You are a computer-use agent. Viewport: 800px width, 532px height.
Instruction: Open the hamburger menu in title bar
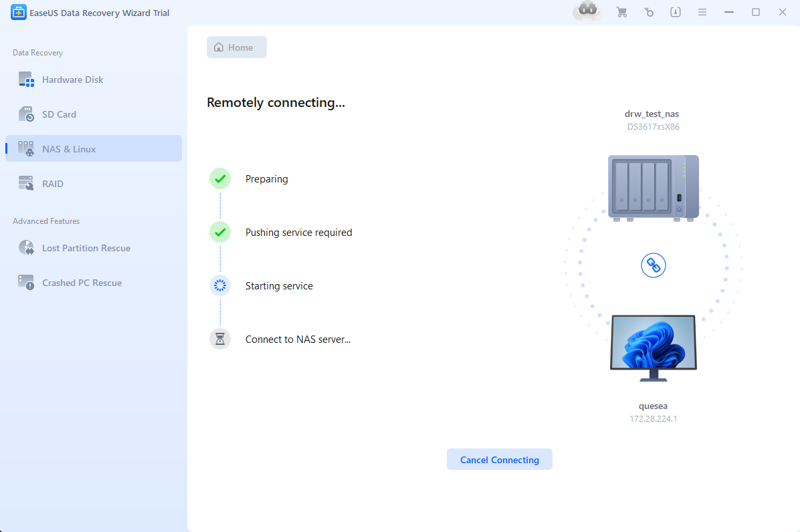pyautogui.click(x=702, y=12)
